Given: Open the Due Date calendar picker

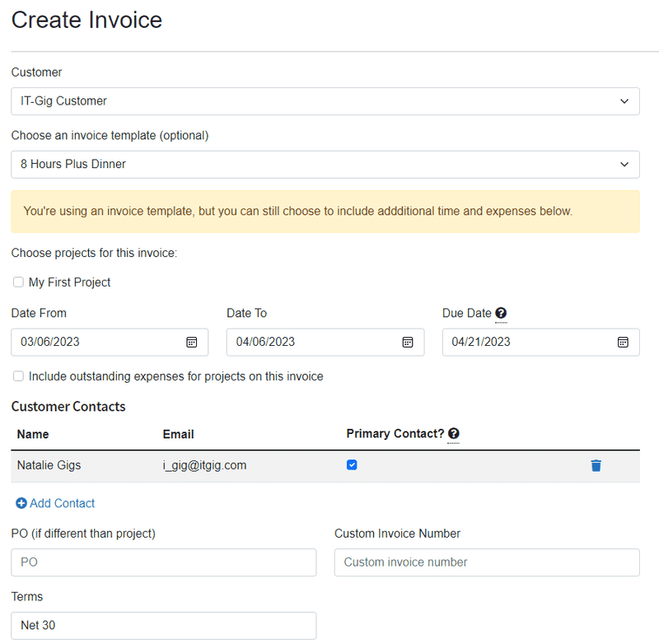Looking at the screenshot, I should [x=623, y=342].
